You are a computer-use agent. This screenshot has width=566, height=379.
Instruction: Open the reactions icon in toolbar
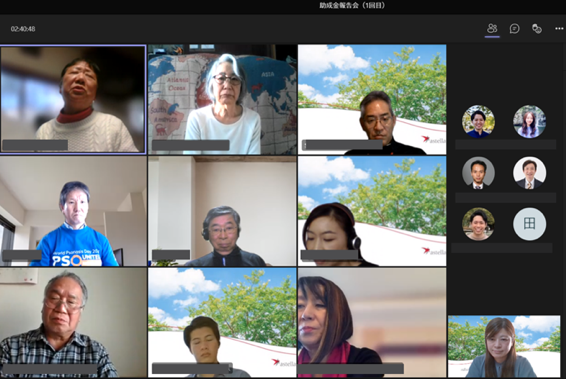pos(537,29)
